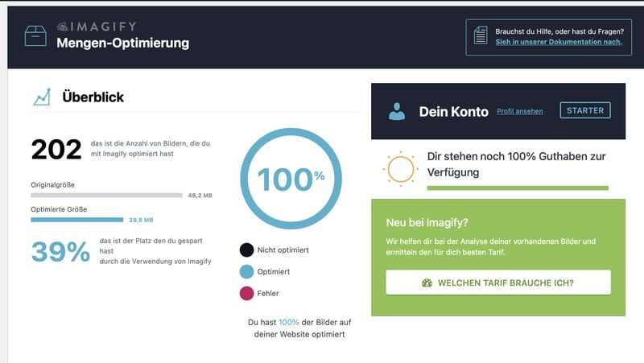Screen dimensions: 644x363
Task: Click the '39%' saved space value
Action: [61, 251]
